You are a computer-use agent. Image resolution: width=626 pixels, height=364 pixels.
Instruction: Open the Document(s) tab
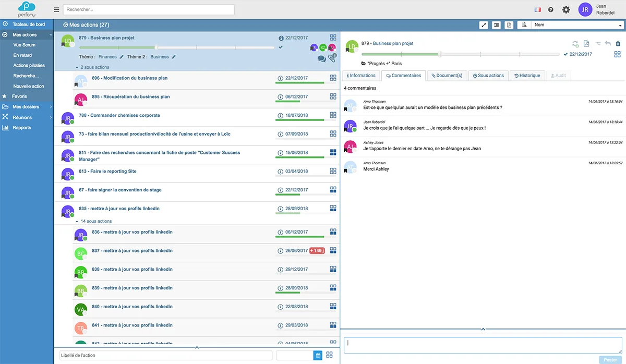click(447, 76)
